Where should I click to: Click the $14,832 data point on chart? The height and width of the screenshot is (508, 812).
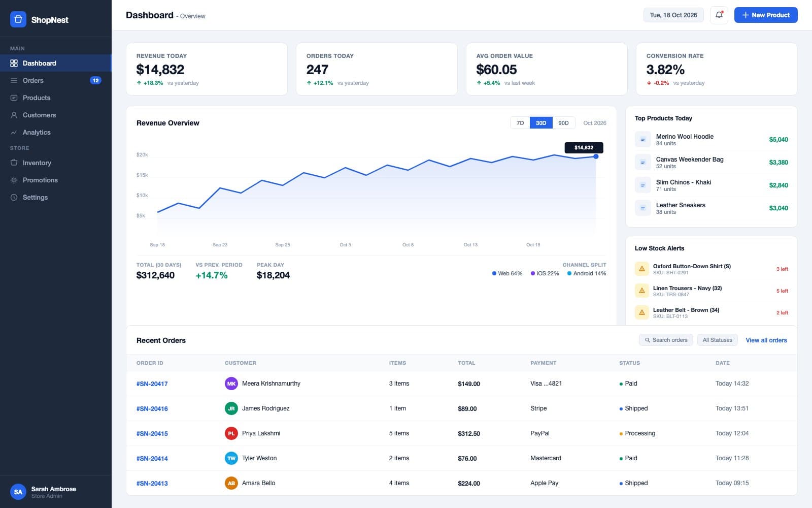coord(596,156)
